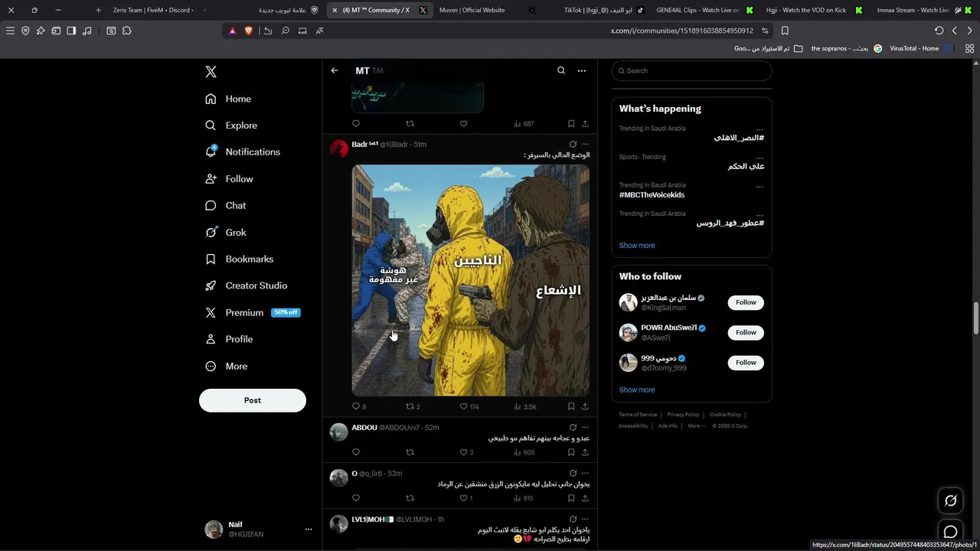
Task: Bookmark Badr's post
Action: pos(571,406)
